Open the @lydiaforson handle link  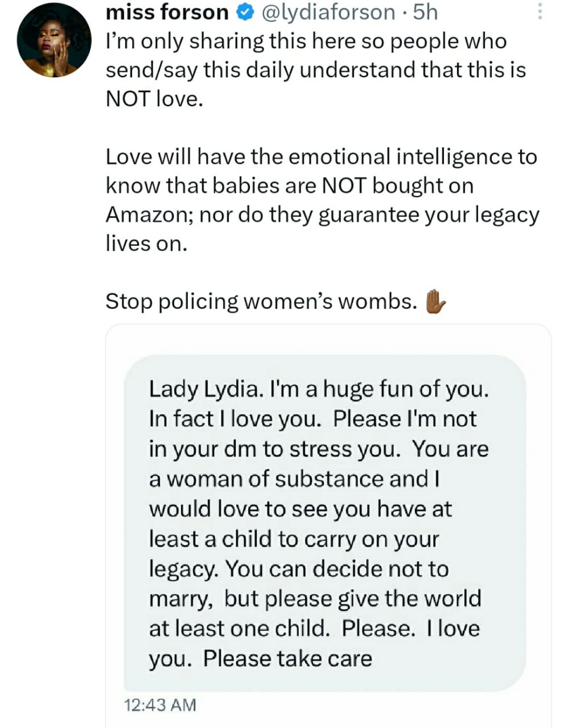coord(328,12)
